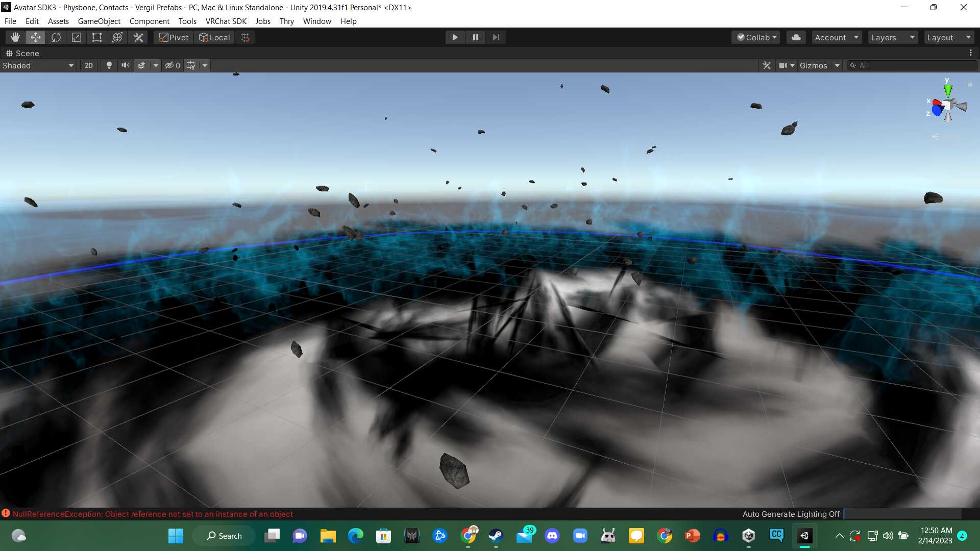Toggle scene audio speaker

(125, 65)
